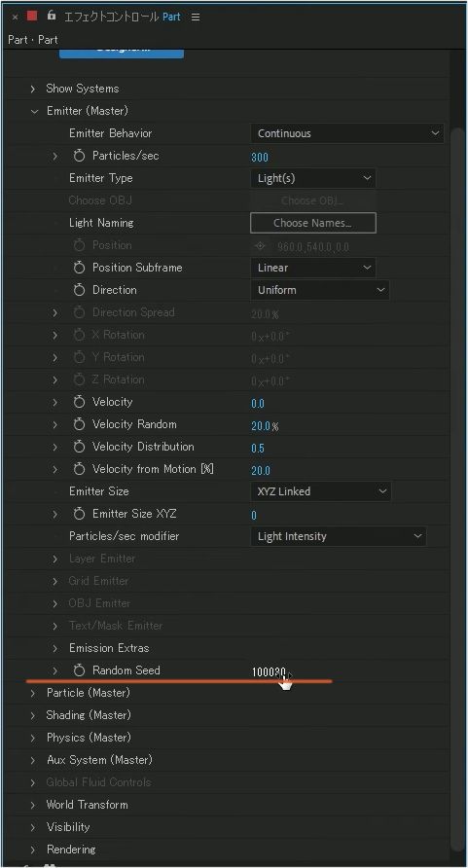Image resolution: width=468 pixels, height=868 pixels.
Task: Toggle the Velocity from Motion stopwatch
Action: point(79,469)
